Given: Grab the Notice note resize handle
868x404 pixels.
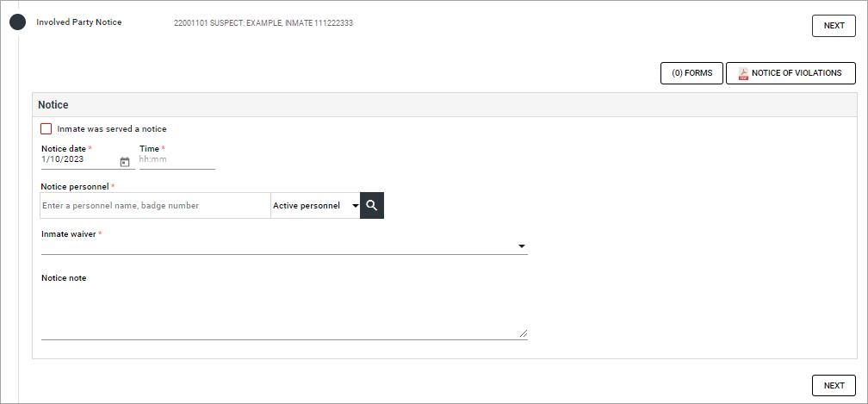Looking at the screenshot, I should 523,333.
